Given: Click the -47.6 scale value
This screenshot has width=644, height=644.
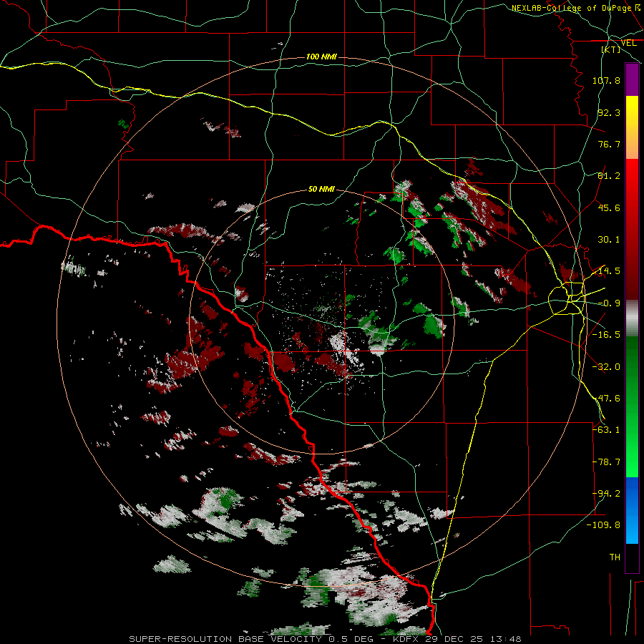Looking at the screenshot, I should (x=606, y=399).
